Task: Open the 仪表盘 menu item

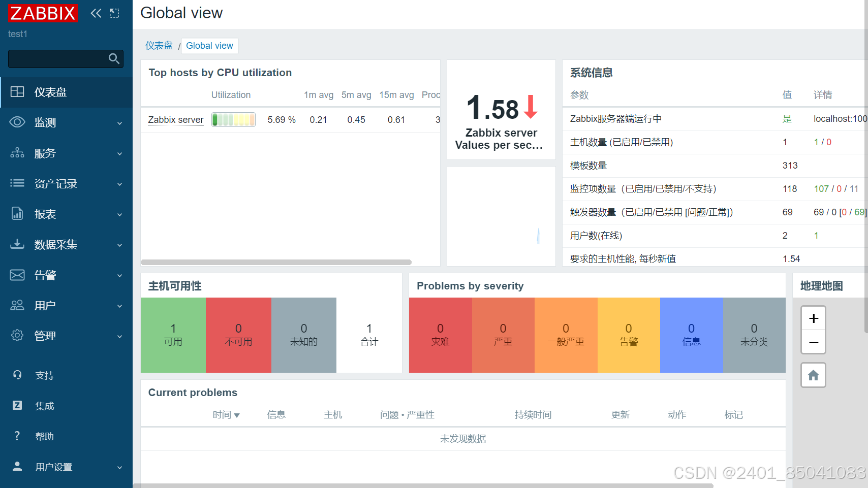Action: coord(66,92)
